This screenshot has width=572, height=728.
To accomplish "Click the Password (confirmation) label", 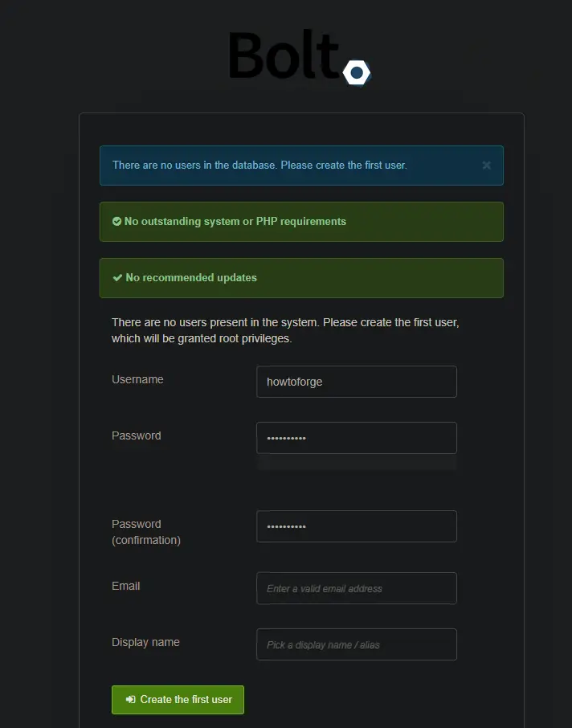I will (x=145, y=532).
